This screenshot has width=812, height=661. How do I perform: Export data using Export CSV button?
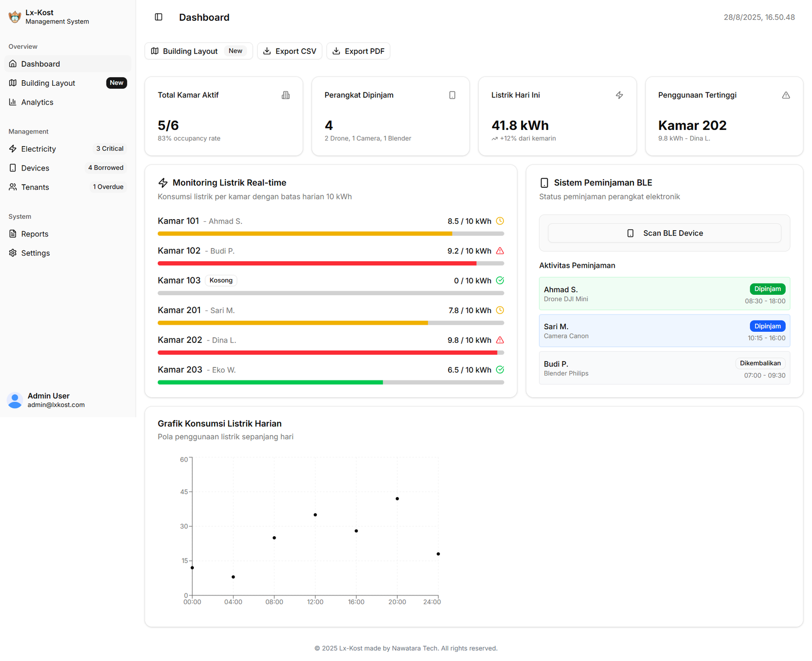(290, 51)
